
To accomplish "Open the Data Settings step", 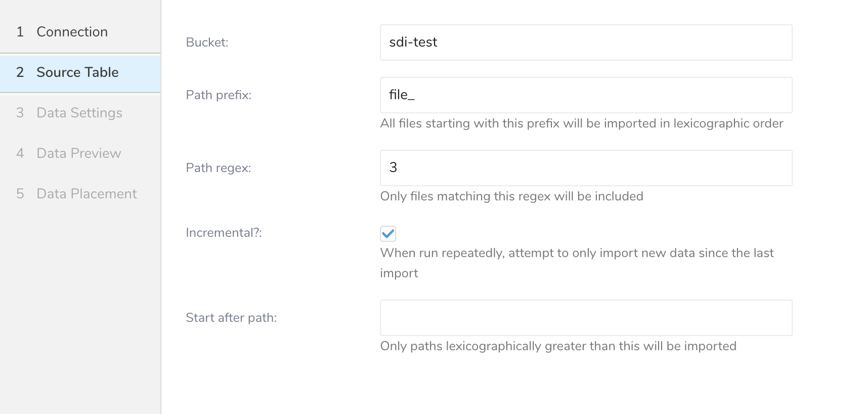I will pos(79,113).
